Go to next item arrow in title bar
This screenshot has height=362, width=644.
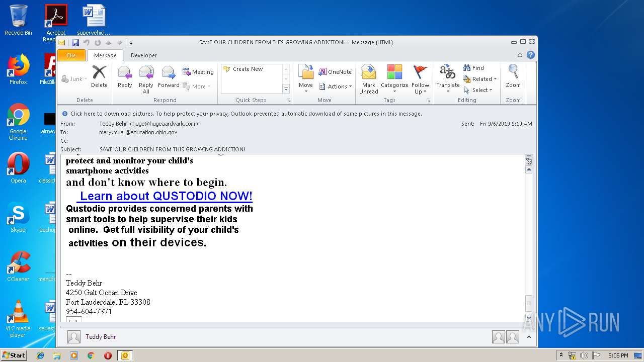[119, 43]
